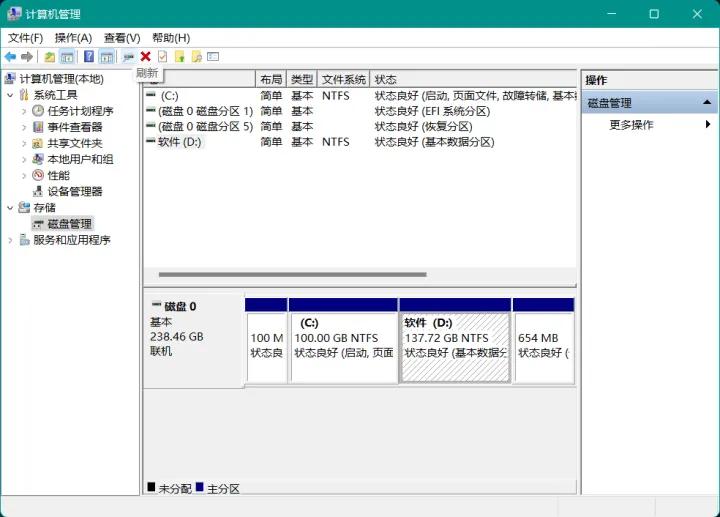Sort by the 文件系统 column header

343,79
